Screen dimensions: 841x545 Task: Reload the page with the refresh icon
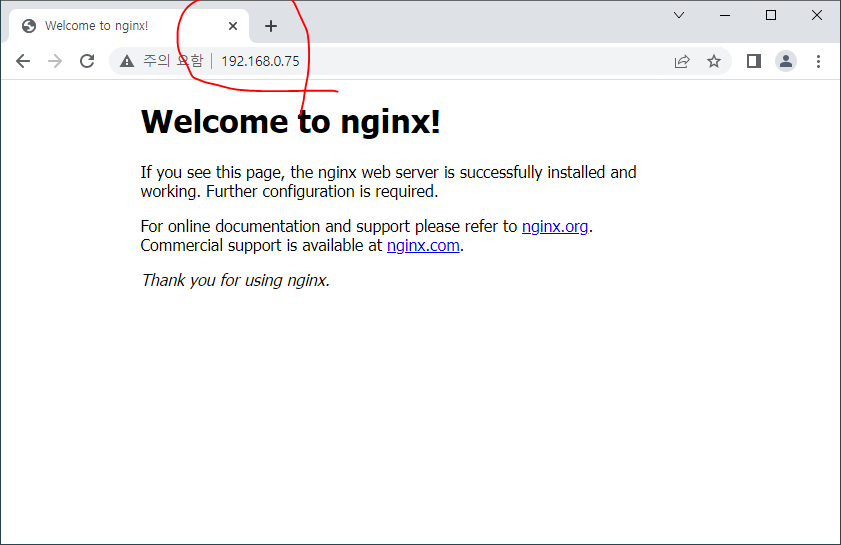click(87, 61)
